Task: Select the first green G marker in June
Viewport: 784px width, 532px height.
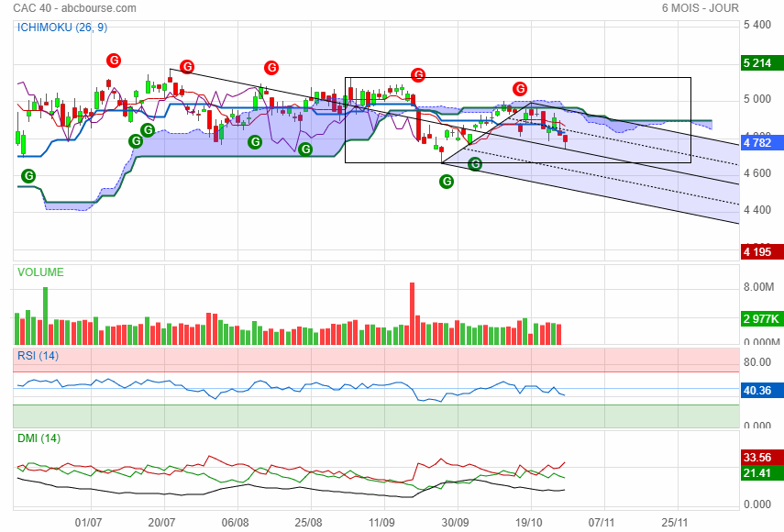Action: pyautogui.click(x=28, y=176)
